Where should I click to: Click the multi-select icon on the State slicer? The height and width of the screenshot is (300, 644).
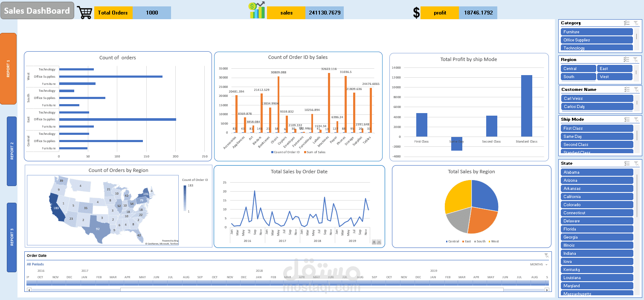pyautogui.click(x=627, y=163)
